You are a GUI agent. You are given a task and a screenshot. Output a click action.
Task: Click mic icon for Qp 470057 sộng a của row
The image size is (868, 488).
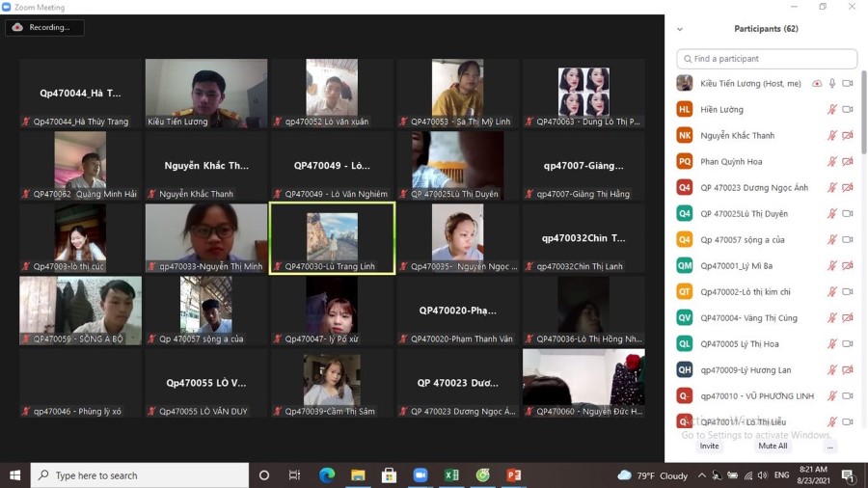(x=832, y=239)
